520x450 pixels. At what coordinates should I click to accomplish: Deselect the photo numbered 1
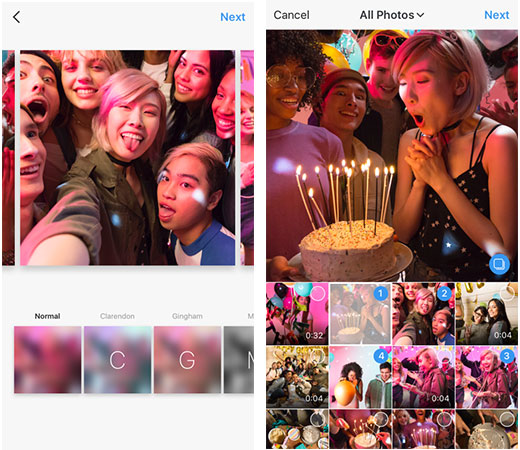click(x=381, y=294)
